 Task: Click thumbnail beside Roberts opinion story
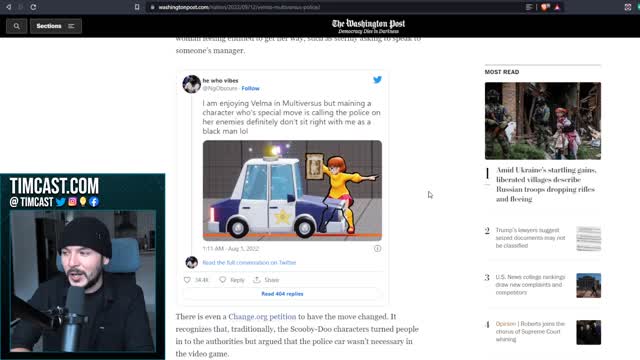click(x=589, y=332)
